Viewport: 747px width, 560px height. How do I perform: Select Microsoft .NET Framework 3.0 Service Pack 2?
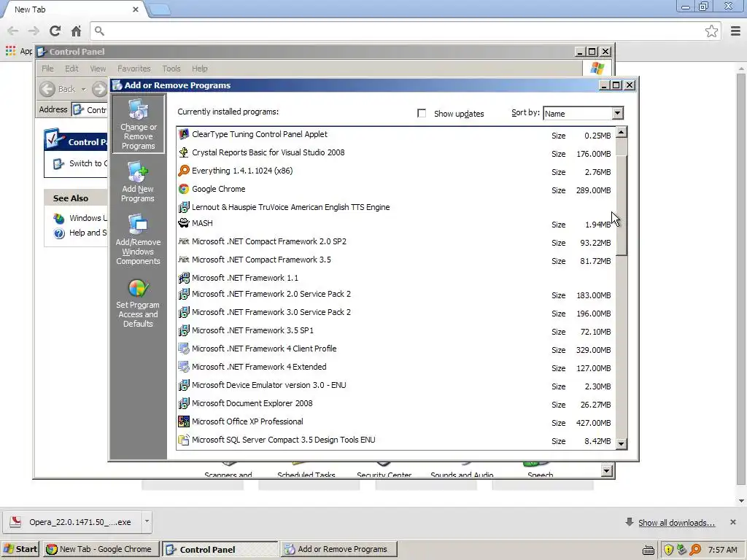click(x=395, y=312)
